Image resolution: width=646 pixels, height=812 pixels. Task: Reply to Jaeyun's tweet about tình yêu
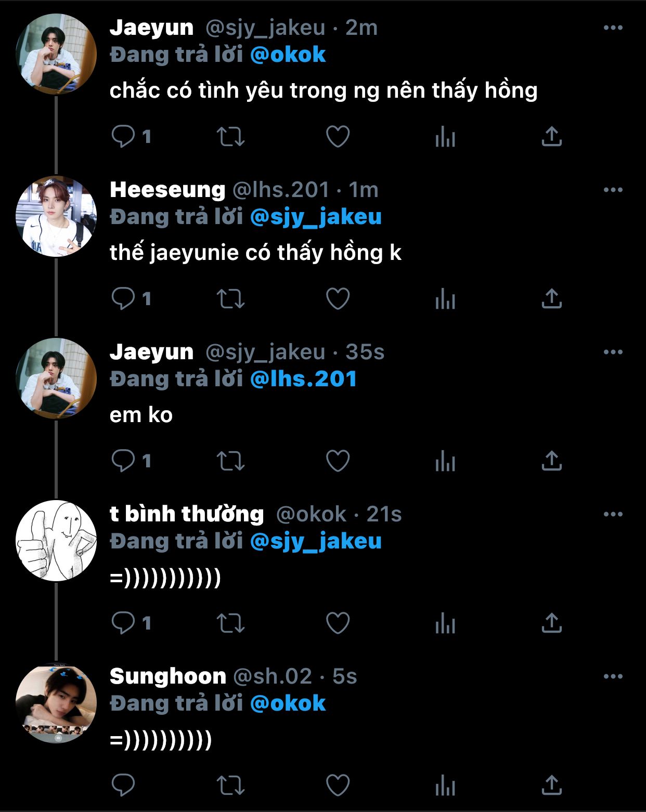click(123, 137)
